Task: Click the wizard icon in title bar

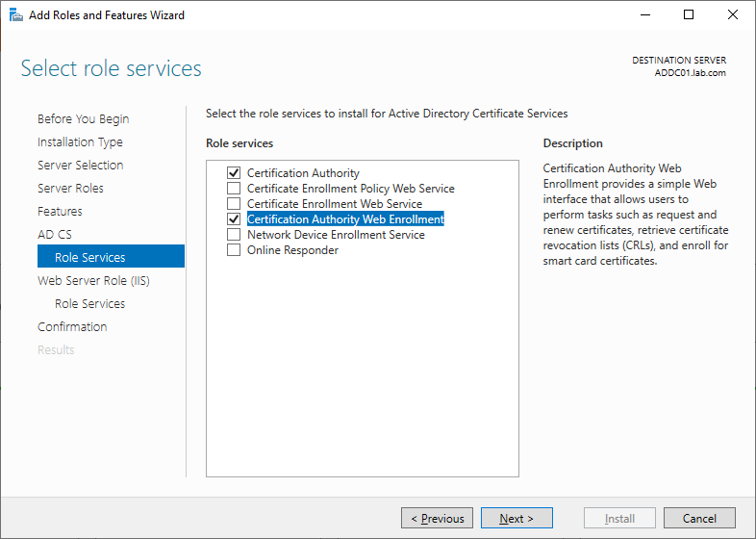Action: pos(16,15)
